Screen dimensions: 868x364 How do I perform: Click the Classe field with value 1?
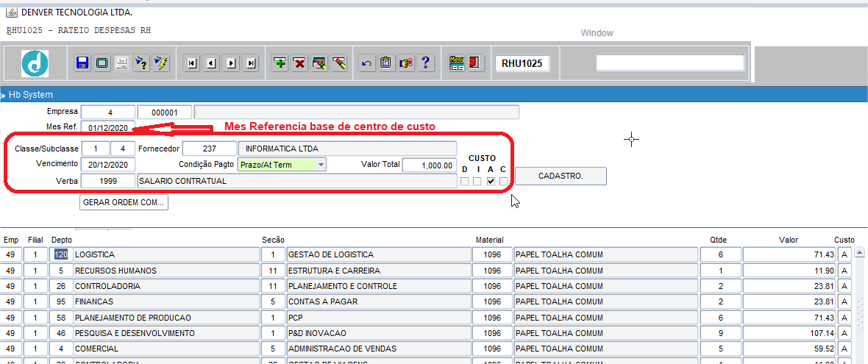[95, 149]
